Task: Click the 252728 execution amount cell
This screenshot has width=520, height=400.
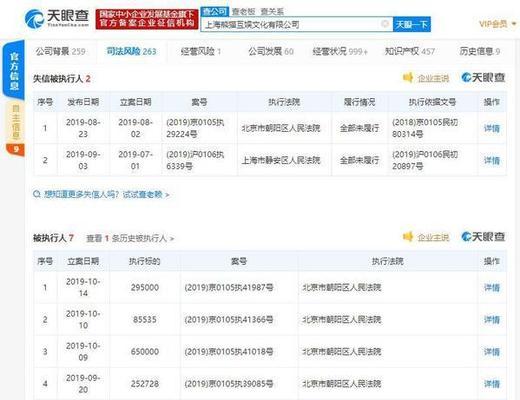Action: [x=145, y=383]
